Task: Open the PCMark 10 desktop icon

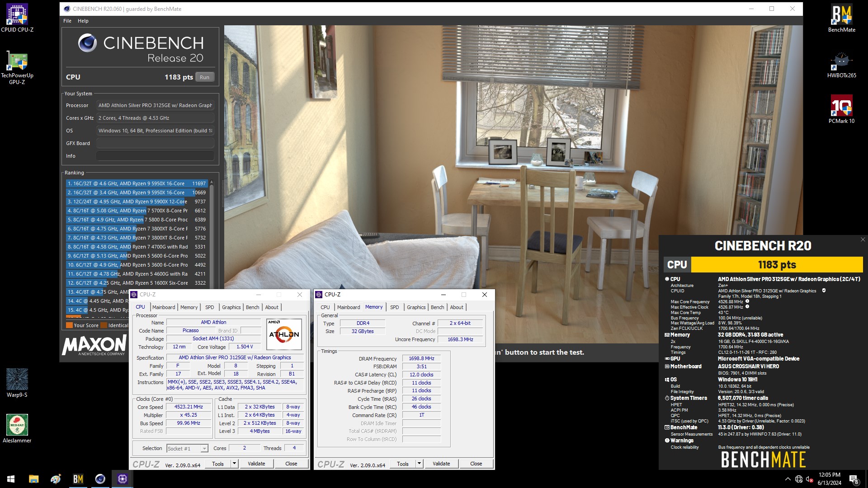Action: coord(841,109)
